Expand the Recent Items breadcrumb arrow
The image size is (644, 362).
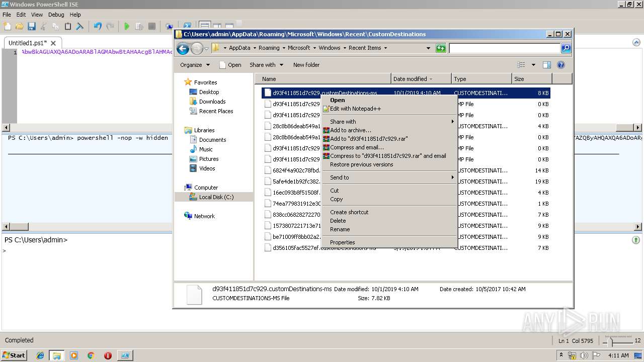point(385,48)
